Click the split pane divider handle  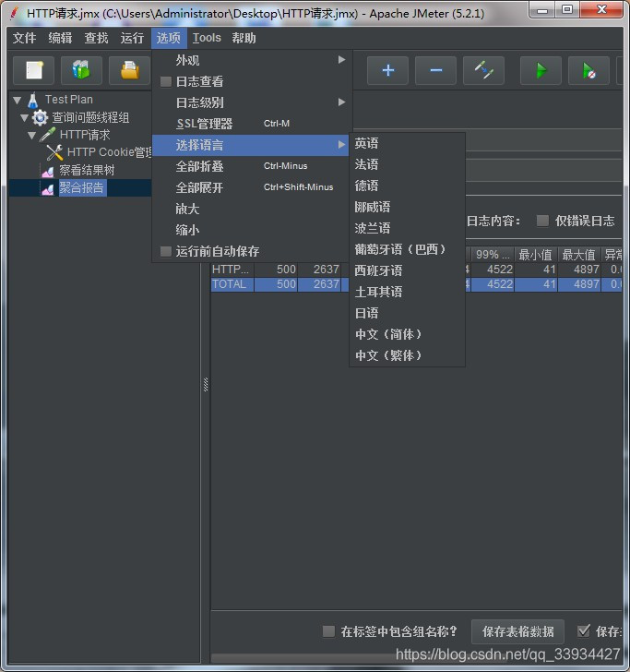pos(206,384)
